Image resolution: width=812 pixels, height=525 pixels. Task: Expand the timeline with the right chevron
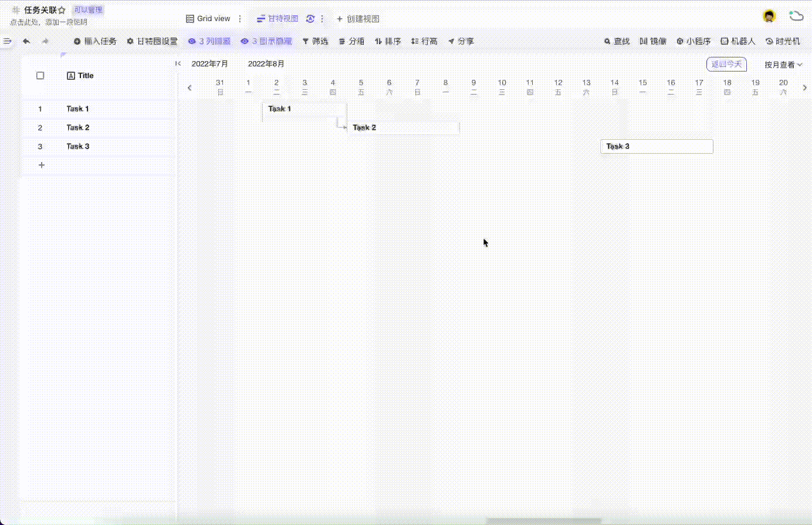805,87
